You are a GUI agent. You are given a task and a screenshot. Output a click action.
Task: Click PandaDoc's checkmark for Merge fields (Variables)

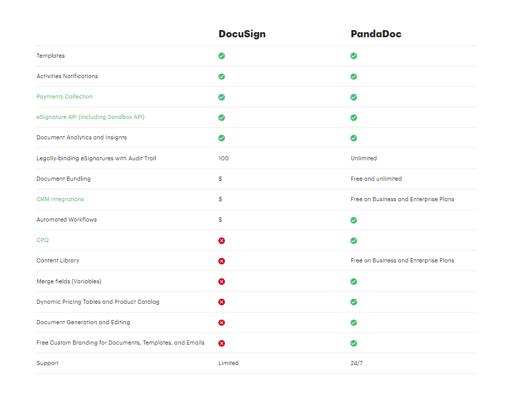(353, 281)
